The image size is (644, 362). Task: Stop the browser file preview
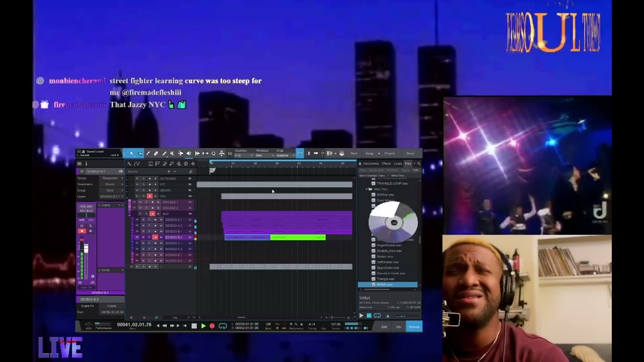tap(369, 316)
